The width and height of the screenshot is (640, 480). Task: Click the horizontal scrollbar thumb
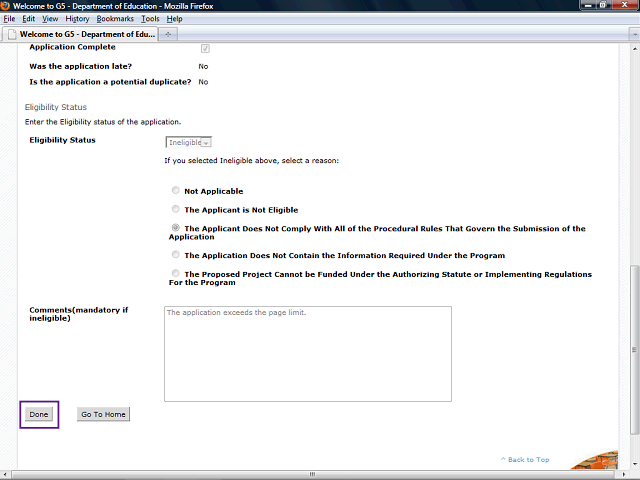(312, 475)
